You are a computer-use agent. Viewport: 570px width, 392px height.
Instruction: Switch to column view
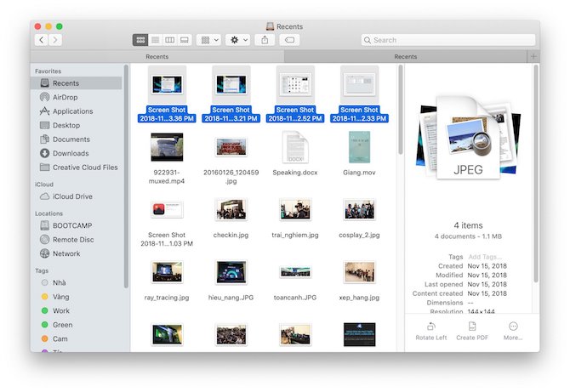[170, 40]
